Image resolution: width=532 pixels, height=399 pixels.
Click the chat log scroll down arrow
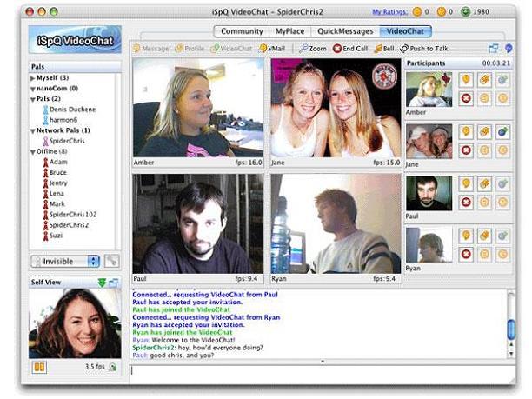(x=511, y=354)
